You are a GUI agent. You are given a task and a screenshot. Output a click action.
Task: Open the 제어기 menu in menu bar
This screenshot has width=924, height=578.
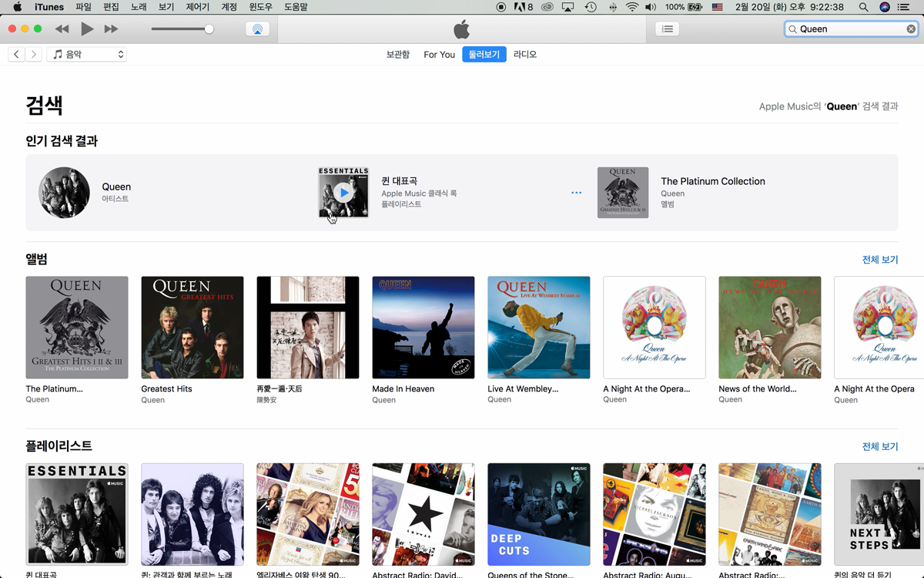(198, 7)
